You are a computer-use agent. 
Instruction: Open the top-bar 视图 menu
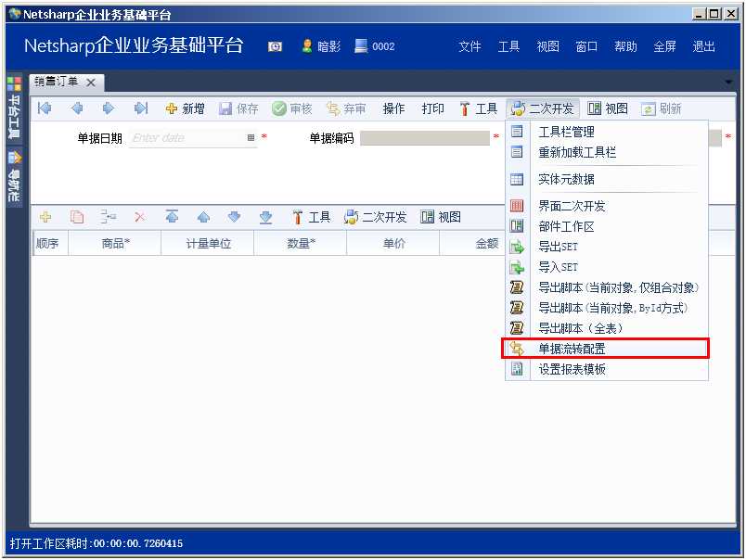coord(547,46)
